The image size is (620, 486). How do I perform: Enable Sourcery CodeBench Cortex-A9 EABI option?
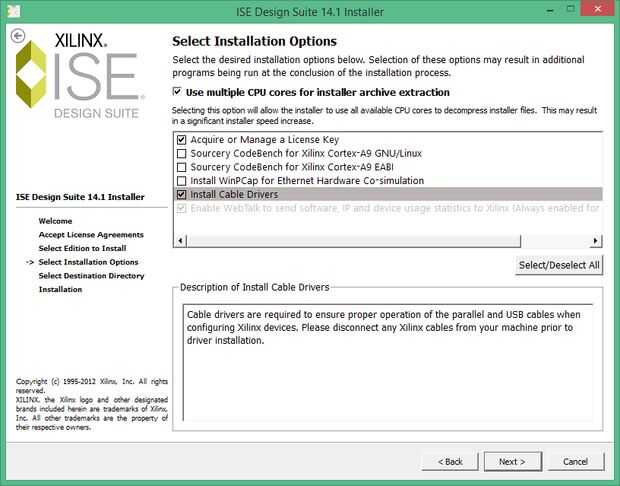(181, 167)
